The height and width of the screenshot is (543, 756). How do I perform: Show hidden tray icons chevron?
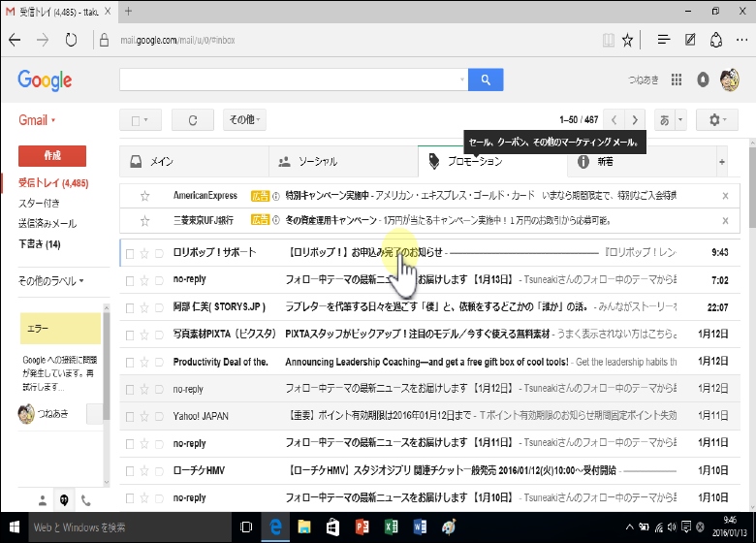click(x=629, y=527)
